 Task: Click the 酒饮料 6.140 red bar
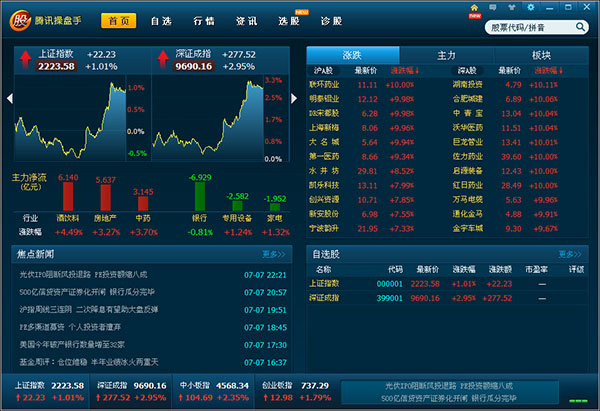[68, 196]
